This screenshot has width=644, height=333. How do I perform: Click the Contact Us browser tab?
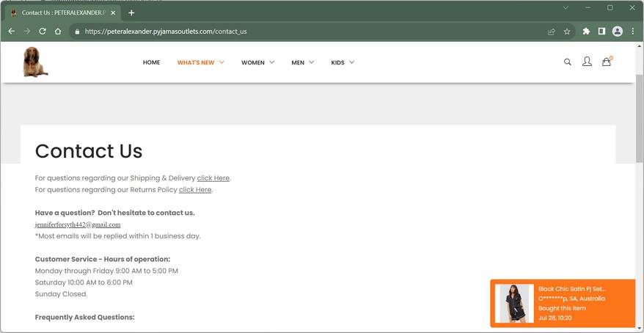[x=64, y=12]
